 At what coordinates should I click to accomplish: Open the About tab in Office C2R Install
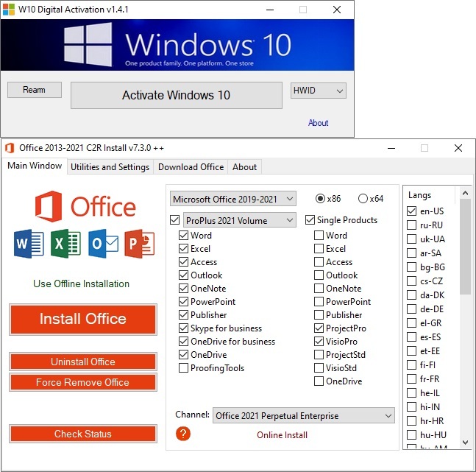(x=245, y=167)
